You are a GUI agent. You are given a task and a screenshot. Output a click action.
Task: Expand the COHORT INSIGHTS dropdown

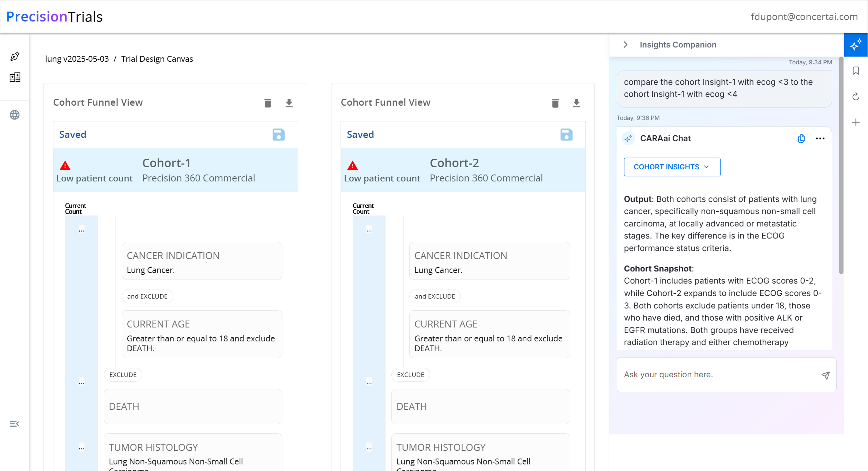coord(672,167)
